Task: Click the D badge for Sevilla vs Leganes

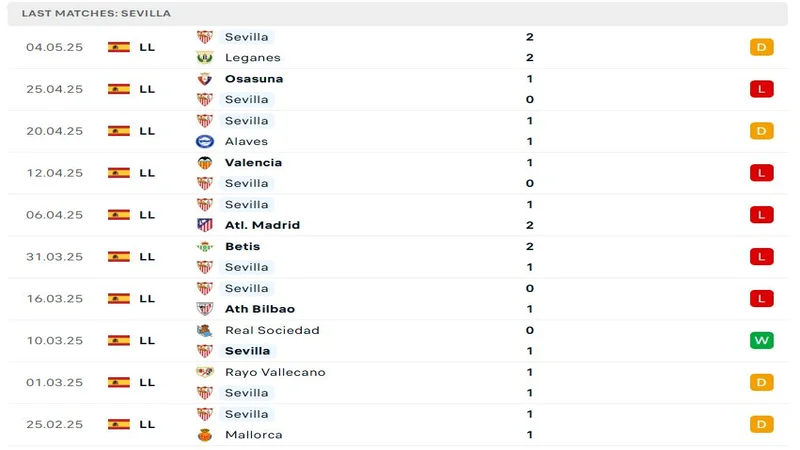Action: [x=762, y=47]
